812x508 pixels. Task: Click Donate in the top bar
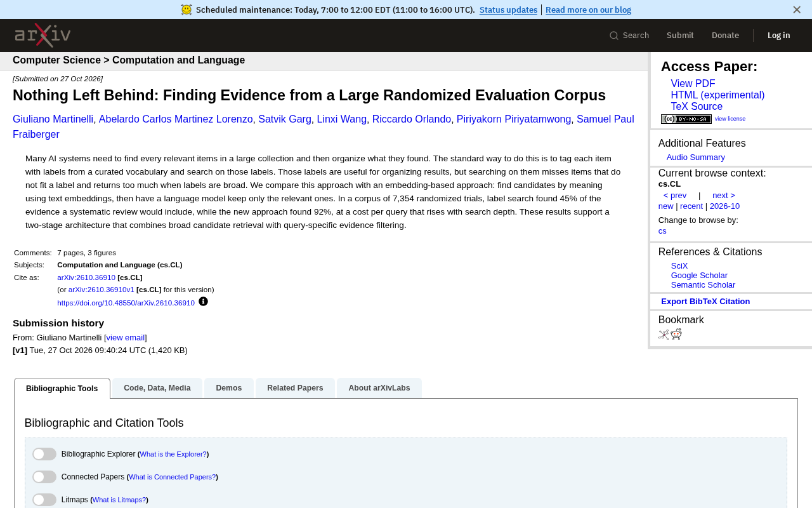[x=725, y=36]
